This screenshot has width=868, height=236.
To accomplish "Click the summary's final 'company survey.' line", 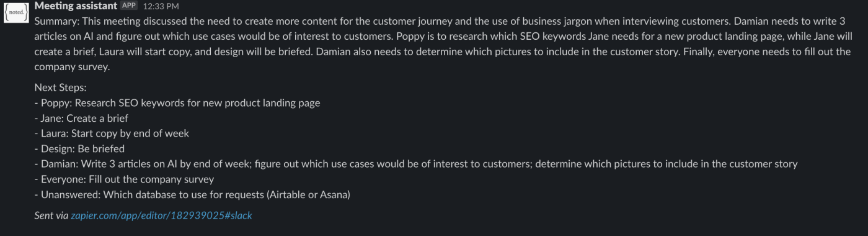I will click(72, 67).
